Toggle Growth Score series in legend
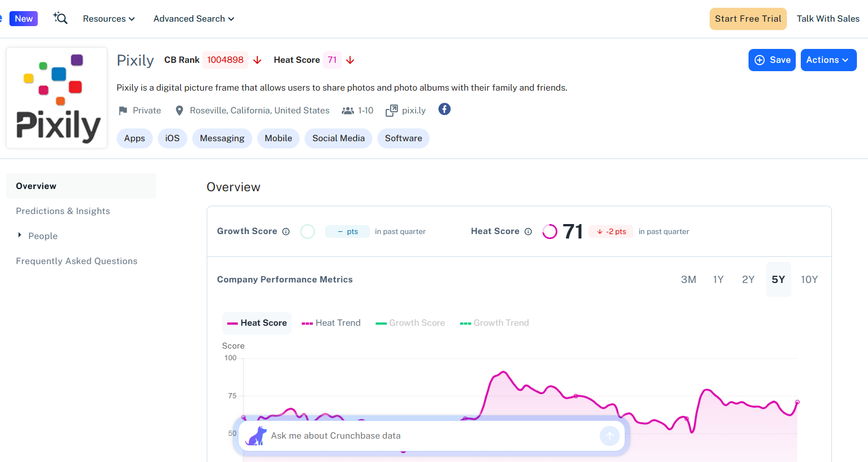The image size is (868, 462). pos(410,323)
